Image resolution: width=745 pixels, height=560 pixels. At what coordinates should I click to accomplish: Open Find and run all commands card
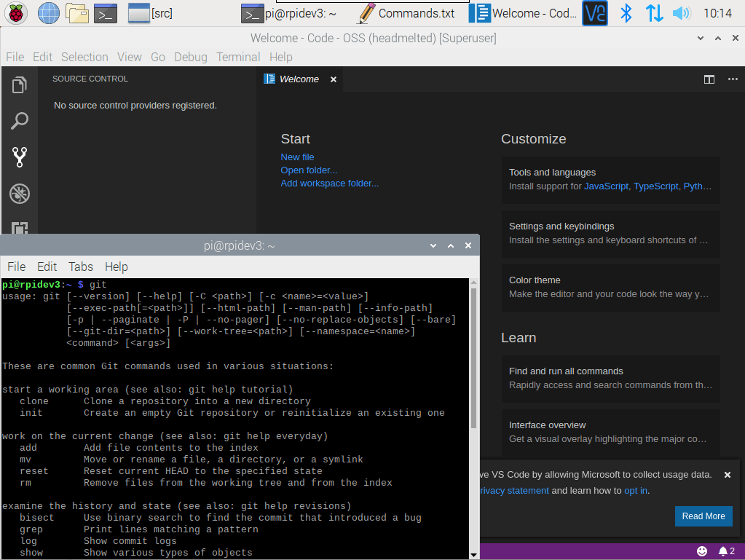click(610, 379)
